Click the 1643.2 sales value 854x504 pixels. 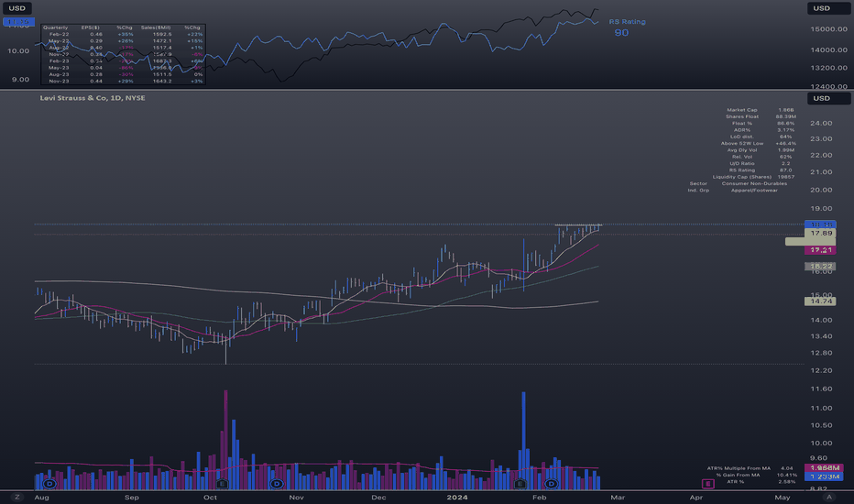coord(162,82)
